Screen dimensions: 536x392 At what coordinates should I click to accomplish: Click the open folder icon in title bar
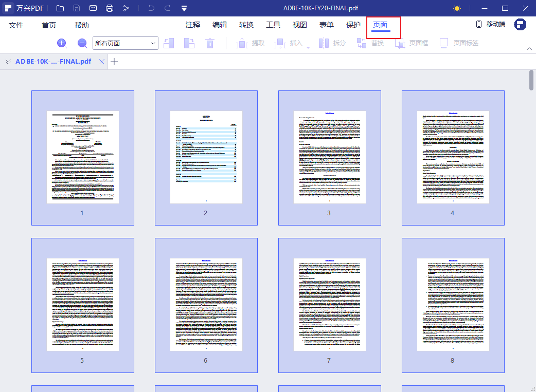pos(60,8)
